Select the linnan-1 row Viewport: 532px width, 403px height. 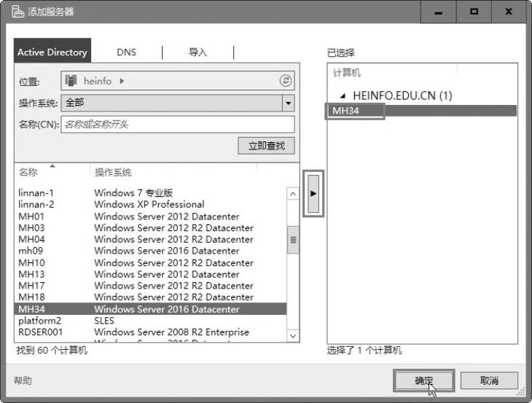point(150,192)
